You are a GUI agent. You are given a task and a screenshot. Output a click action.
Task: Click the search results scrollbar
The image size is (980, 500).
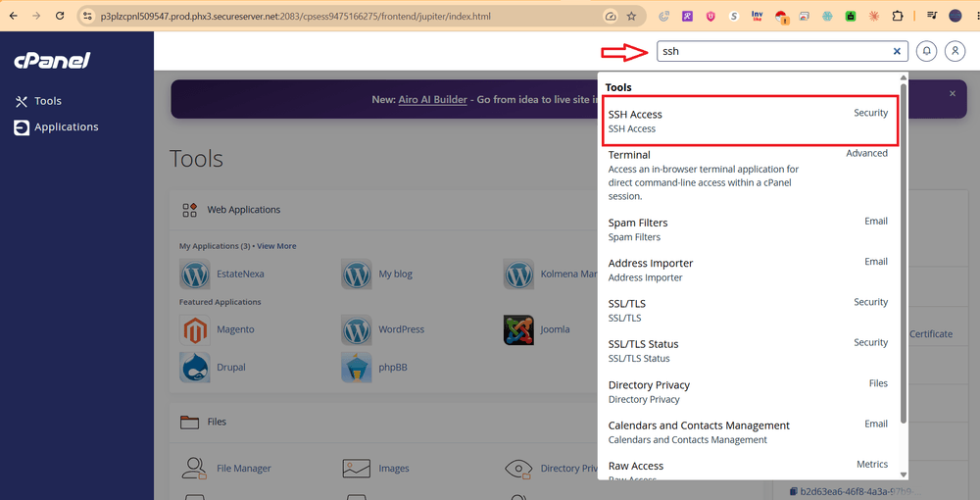pyautogui.click(x=904, y=253)
